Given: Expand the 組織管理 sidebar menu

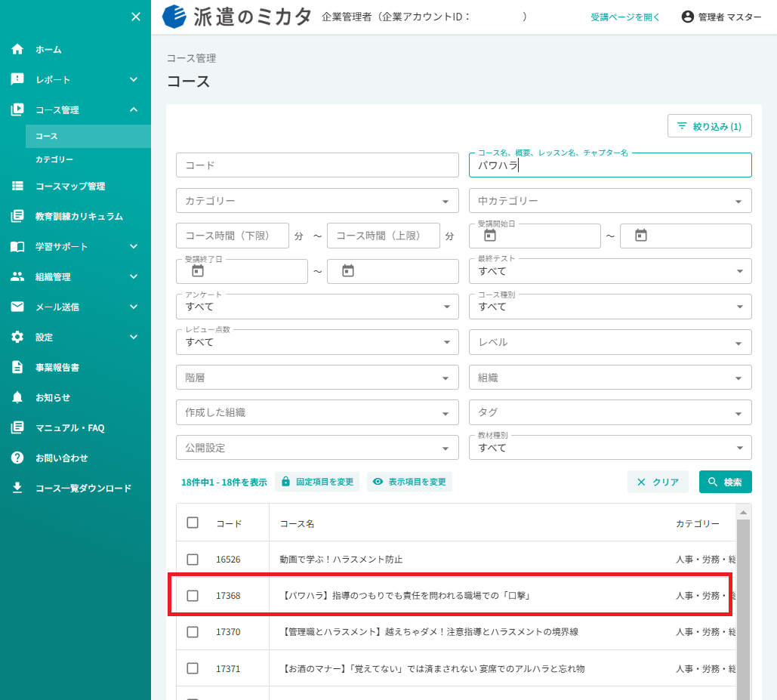Looking at the screenshot, I should click(134, 276).
